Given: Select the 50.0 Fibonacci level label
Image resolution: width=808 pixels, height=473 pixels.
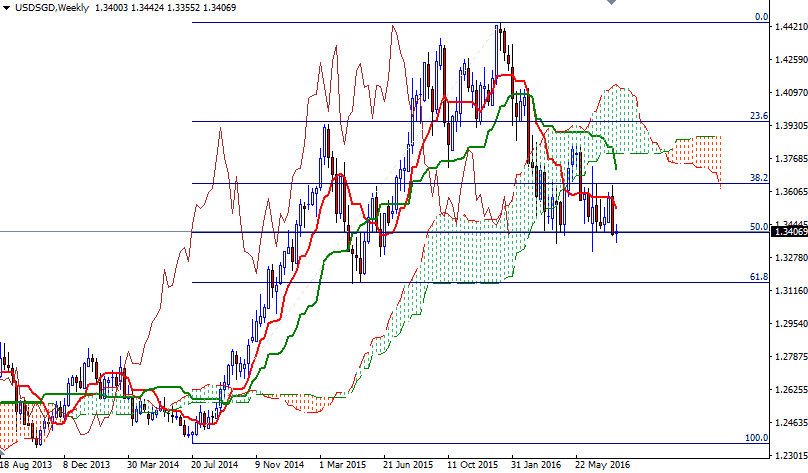Looking at the screenshot, I should 758,227.
